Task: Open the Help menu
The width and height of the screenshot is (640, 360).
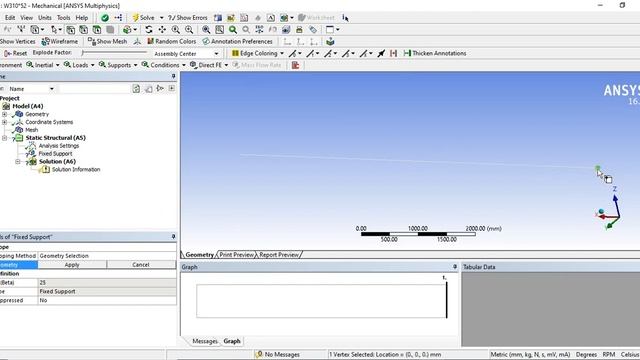Action: [x=82, y=18]
